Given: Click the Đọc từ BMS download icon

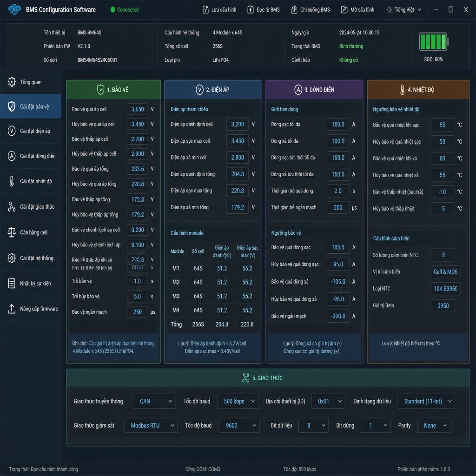Looking at the screenshot, I should [251, 10].
